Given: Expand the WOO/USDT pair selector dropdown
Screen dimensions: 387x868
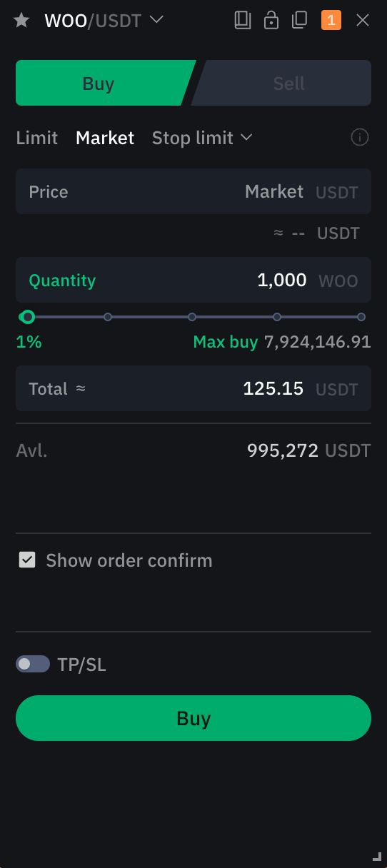Looking at the screenshot, I should coord(156,19).
